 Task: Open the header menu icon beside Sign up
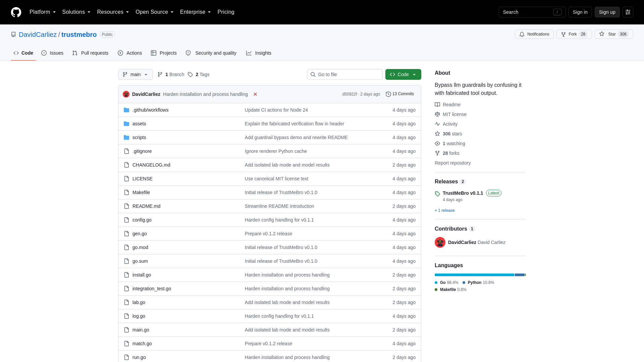[x=628, y=12]
